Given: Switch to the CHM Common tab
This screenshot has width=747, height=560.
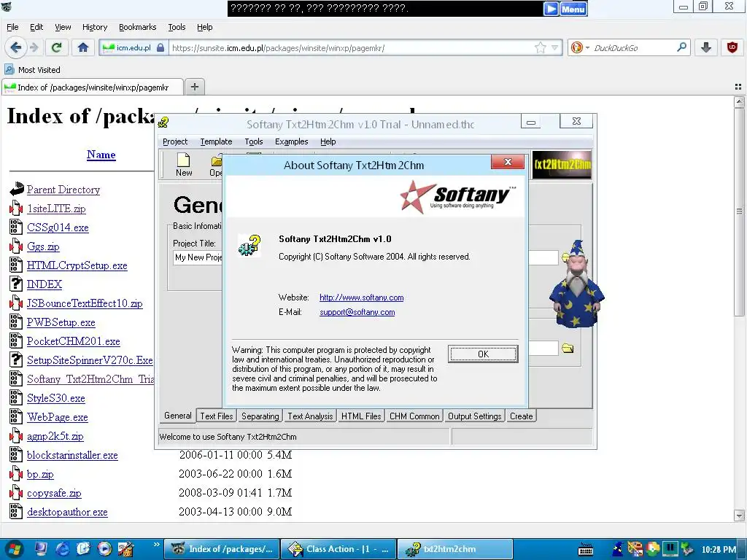Looking at the screenshot, I should tap(414, 416).
